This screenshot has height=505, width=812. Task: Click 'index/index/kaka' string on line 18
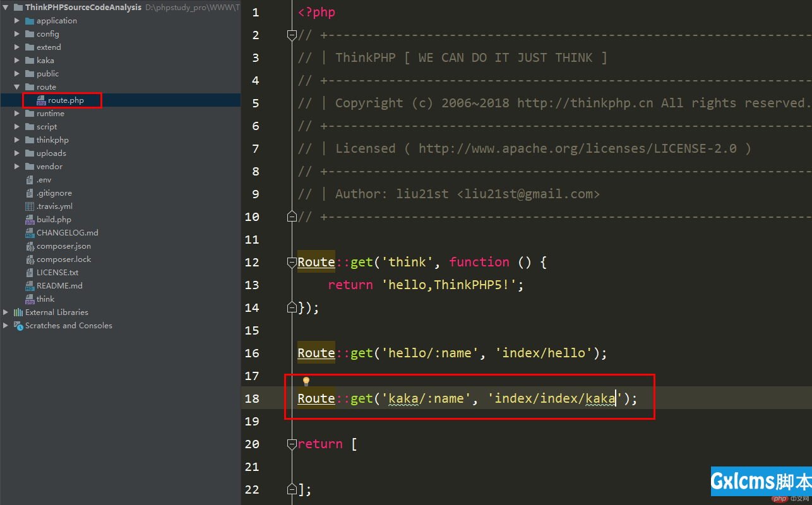point(555,398)
